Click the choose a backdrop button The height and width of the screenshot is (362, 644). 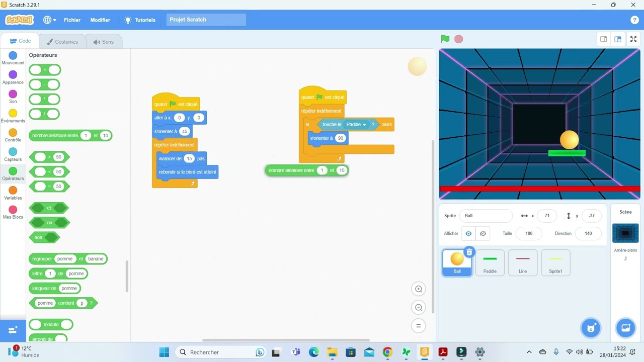point(625,328)
